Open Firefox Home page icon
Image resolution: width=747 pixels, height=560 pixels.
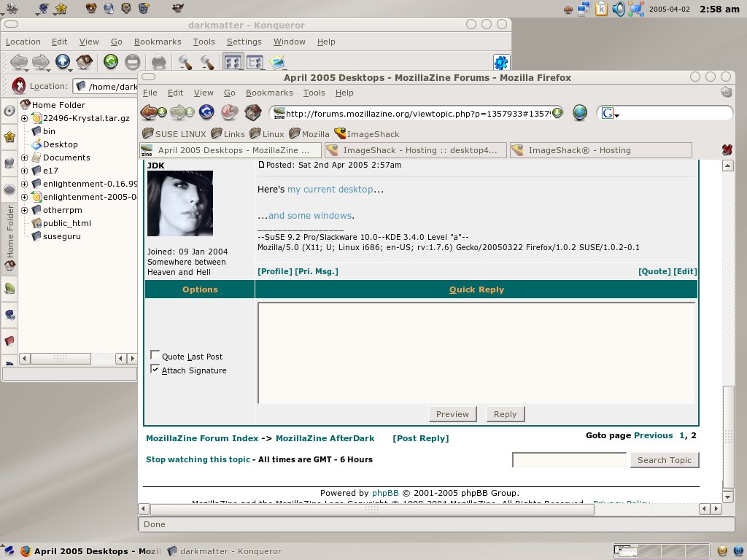(253, 112)
